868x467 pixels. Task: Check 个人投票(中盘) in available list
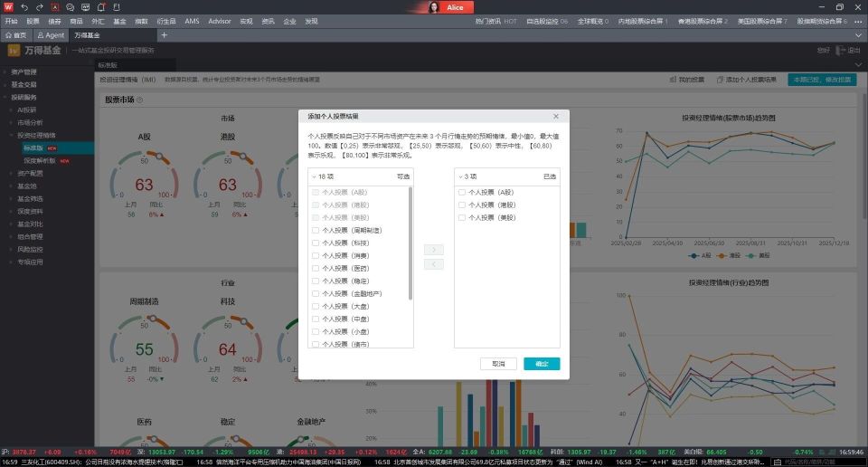pos(316,319)
